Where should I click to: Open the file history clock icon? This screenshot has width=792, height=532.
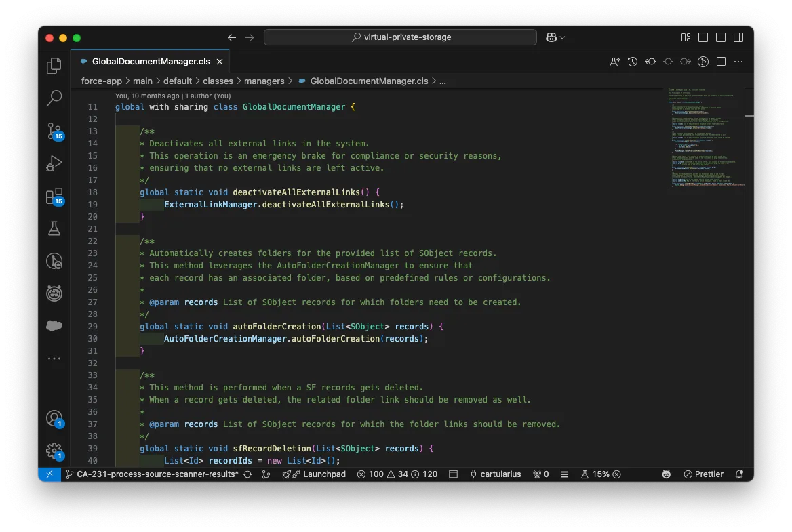pos(633,62)
